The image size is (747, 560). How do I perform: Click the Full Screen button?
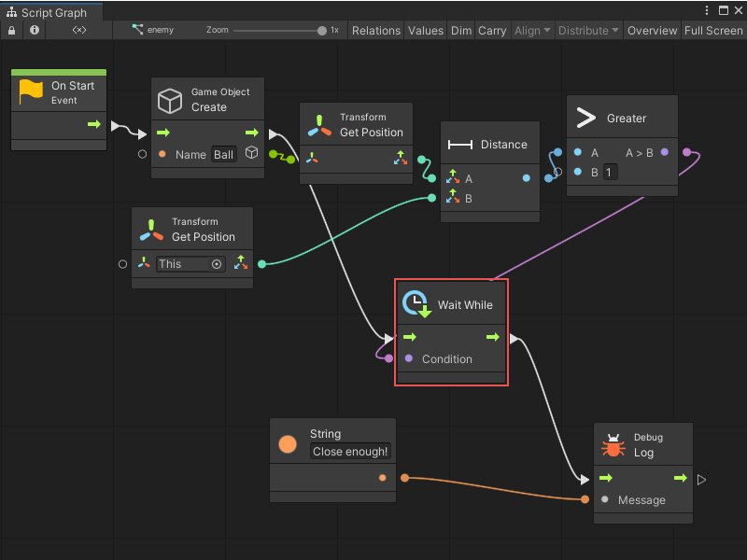tap(712, 30)
